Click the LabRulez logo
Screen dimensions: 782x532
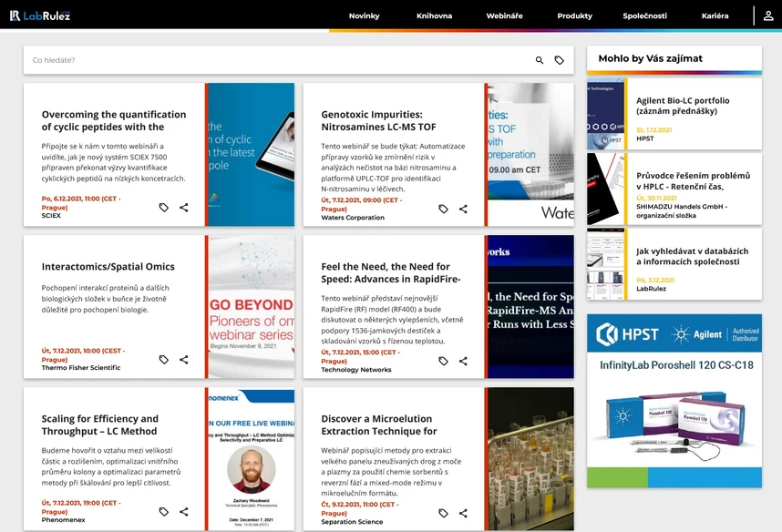pyautogui.click(x=40, y=15)
